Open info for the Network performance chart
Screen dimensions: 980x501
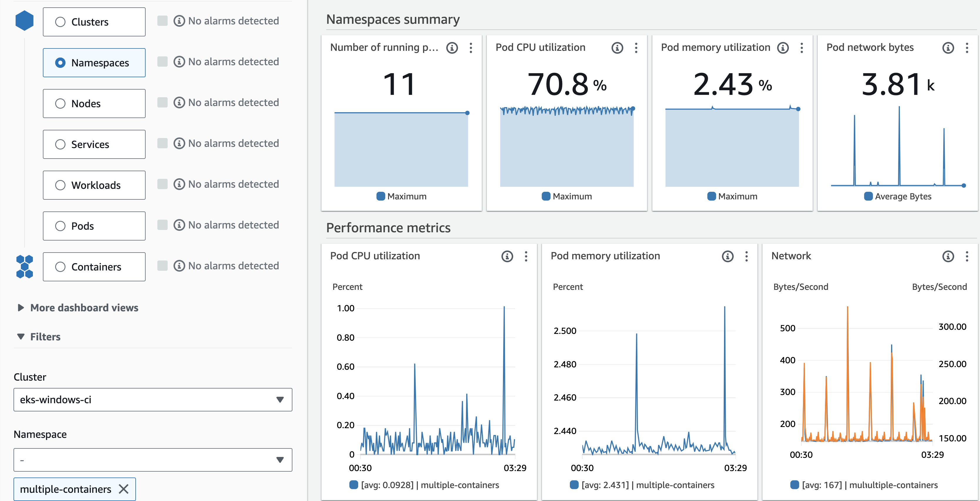pos(948,257)
